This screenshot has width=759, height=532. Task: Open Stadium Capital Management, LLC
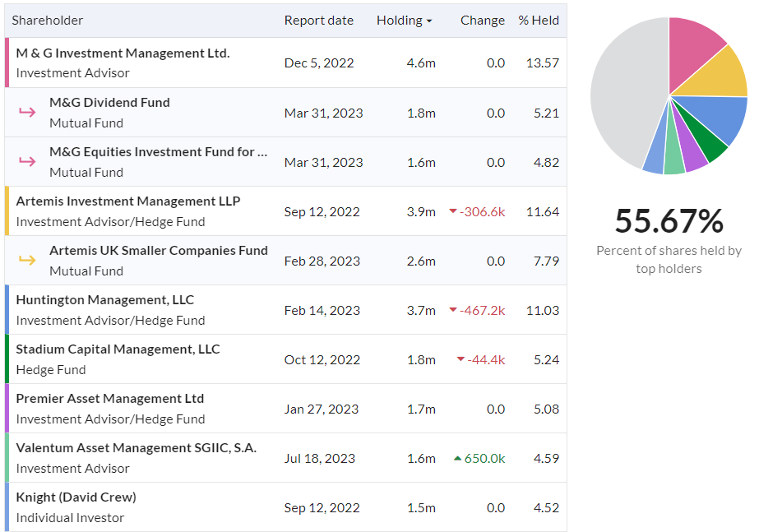pos(118,349)
